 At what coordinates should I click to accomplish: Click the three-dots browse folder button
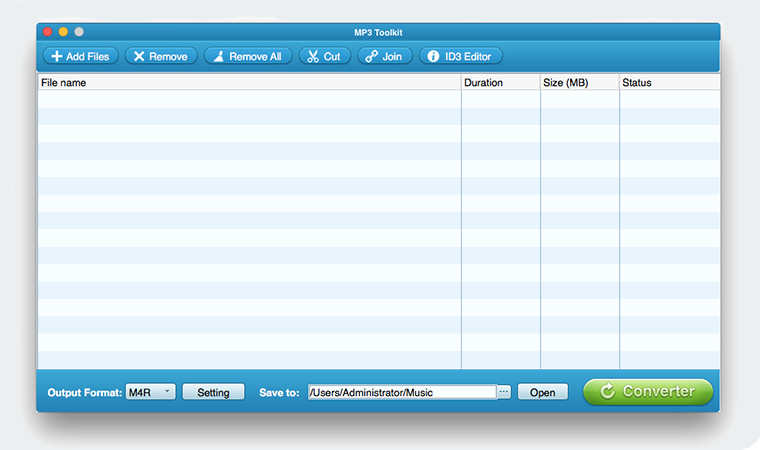coord(504,392)
